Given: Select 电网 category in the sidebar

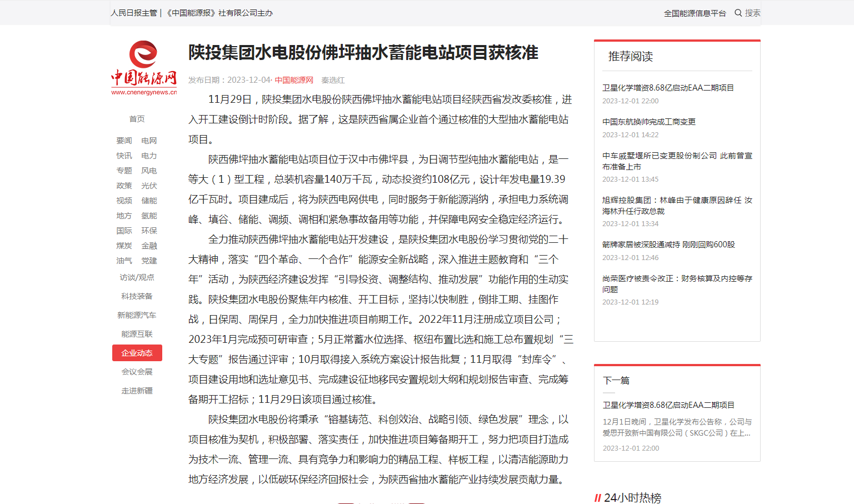Looking at the screenshot, I should point(149,141).
